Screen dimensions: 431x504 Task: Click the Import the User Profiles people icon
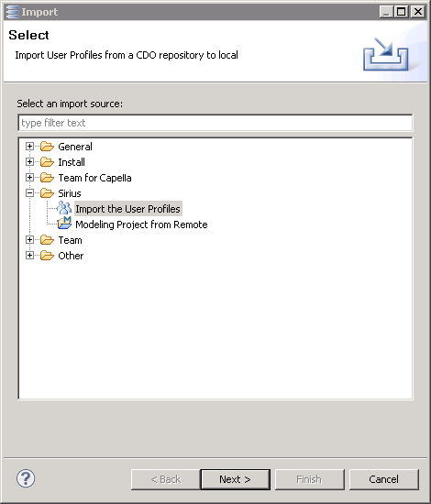click(x=64, y=208)
